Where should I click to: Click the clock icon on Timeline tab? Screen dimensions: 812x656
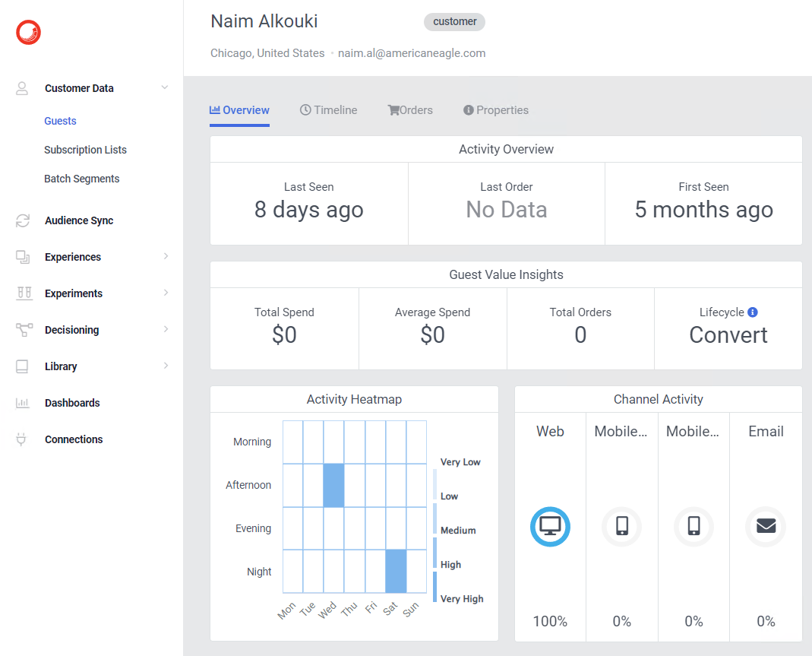coord(305,110)
